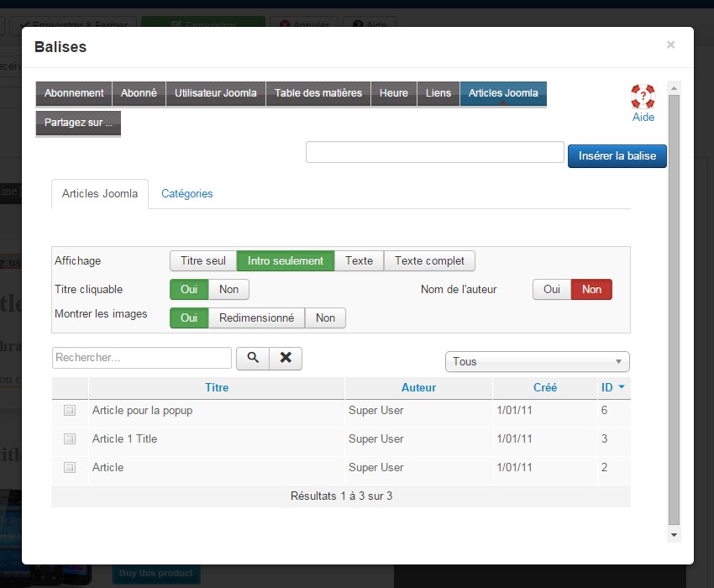
Task: Open the Liens tab
Action: [x=438, y=93]
